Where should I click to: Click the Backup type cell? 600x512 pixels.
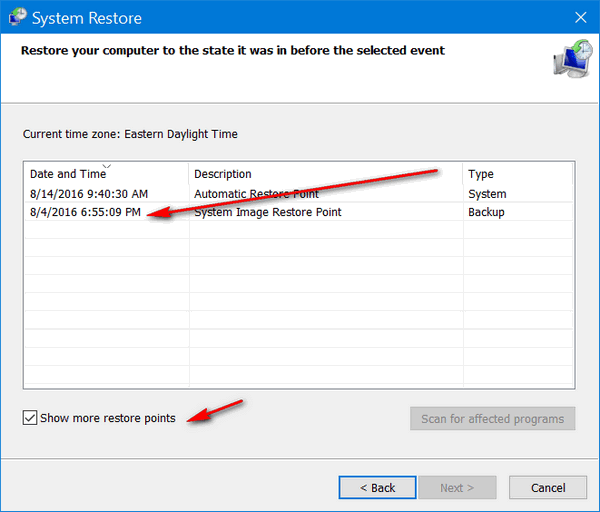486,212
